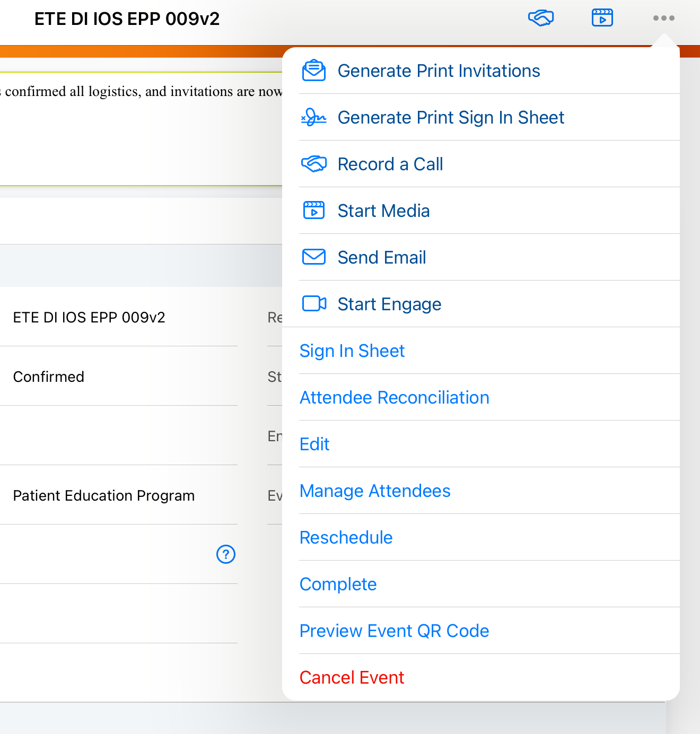Open Preview Event QR Code
The width and height of the screenshot is (700, 734).
coord(395,631)
